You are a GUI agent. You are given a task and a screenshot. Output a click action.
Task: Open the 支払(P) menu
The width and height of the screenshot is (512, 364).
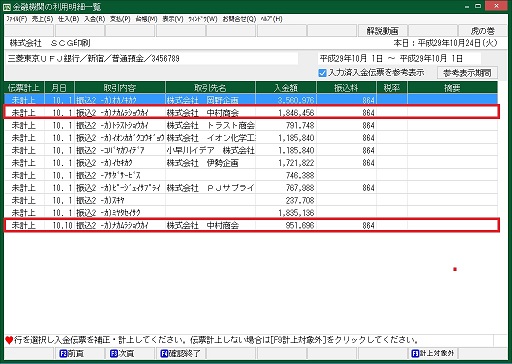click(120, 19)
